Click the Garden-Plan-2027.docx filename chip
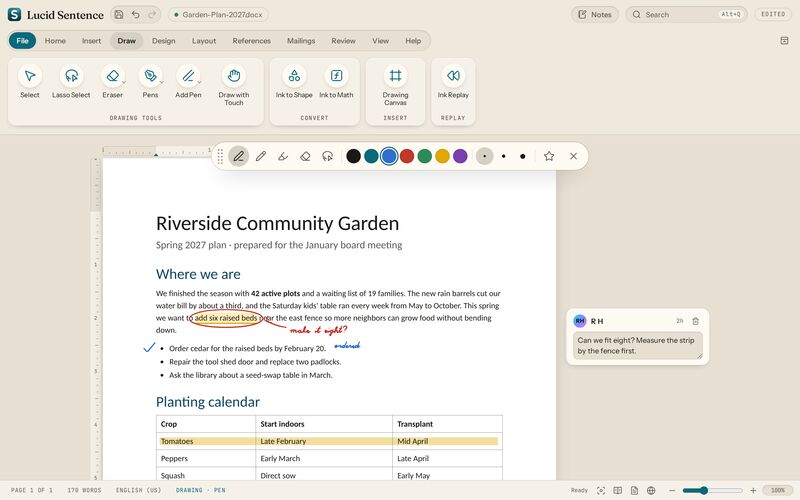 (218, 15)
